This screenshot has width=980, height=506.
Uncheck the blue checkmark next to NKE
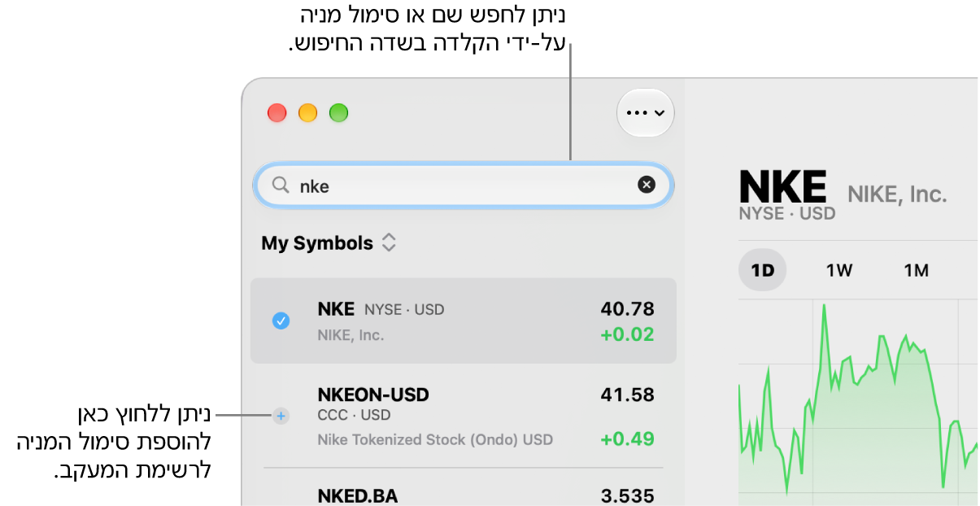click(x=281, y=321)
